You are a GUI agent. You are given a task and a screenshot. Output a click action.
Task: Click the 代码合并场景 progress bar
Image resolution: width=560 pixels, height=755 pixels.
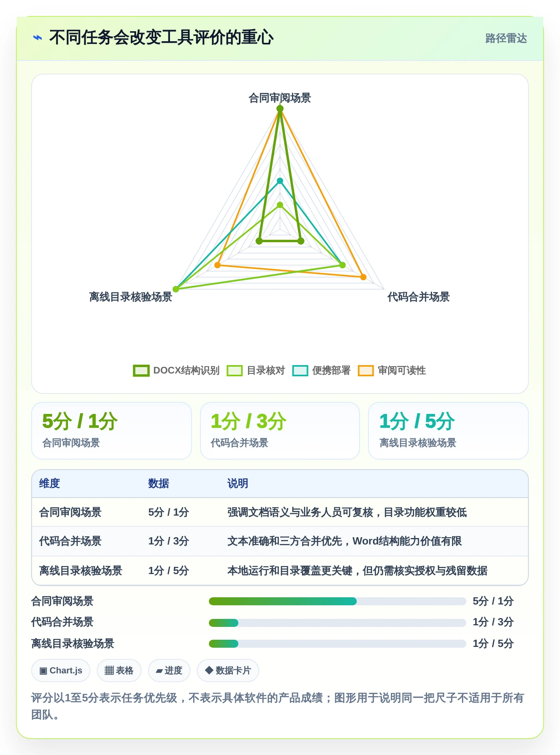click(x=338, y=622)
